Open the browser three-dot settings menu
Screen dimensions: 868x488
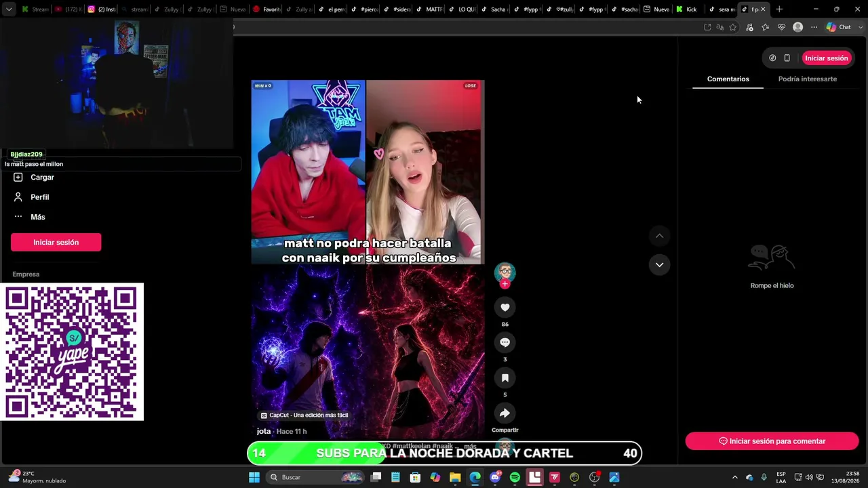(814, 27)
